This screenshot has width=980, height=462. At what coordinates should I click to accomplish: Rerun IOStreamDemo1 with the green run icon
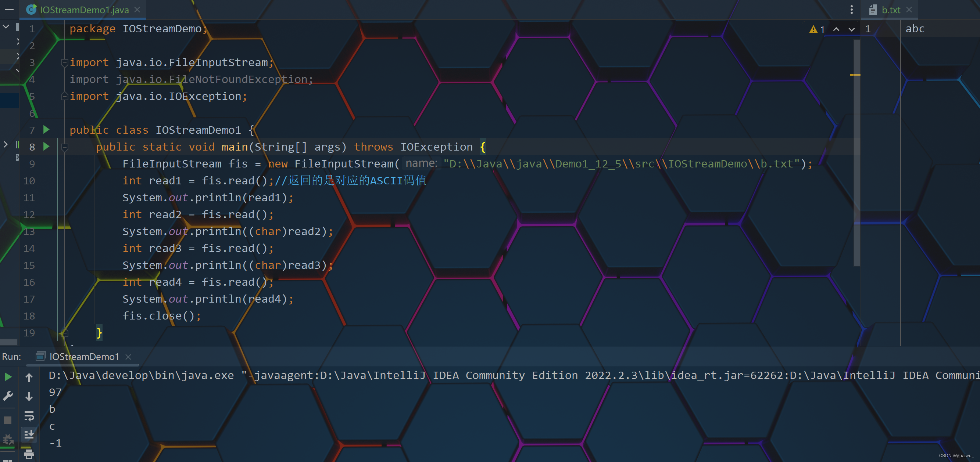[x=8, y=377]
